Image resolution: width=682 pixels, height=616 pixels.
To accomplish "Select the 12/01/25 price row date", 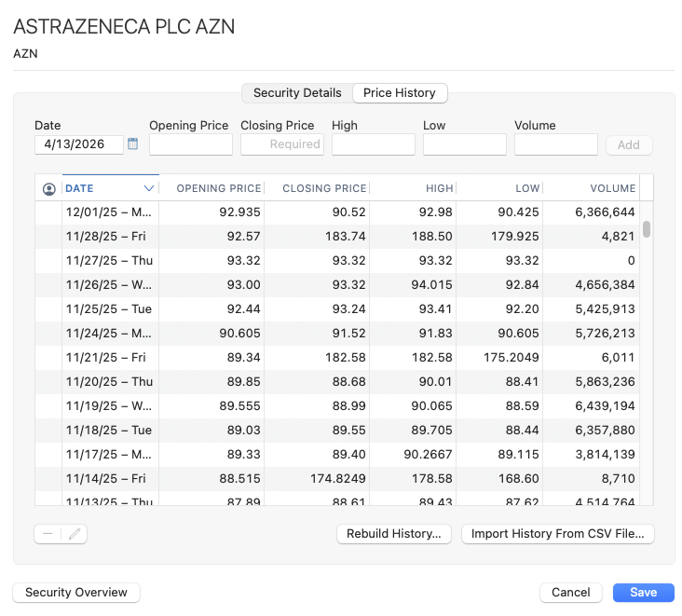I will tap(109, 212).
